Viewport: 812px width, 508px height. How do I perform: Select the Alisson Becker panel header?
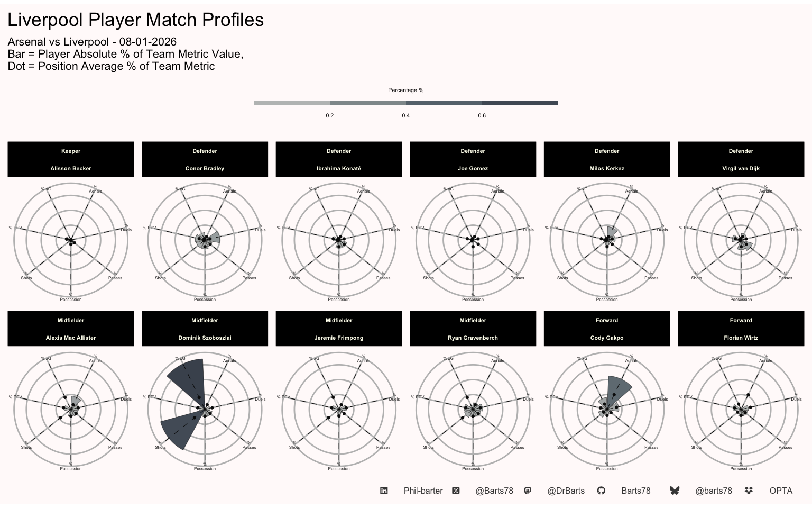[71, 159]
